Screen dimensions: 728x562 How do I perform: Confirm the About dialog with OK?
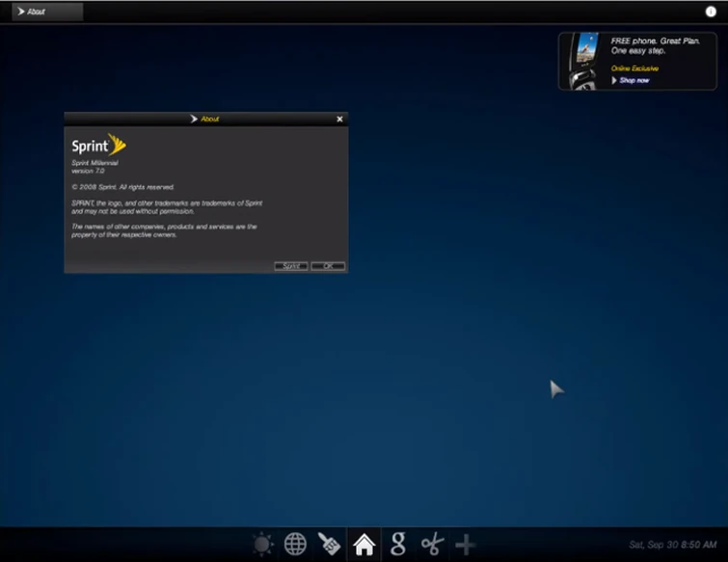(328, 266)
